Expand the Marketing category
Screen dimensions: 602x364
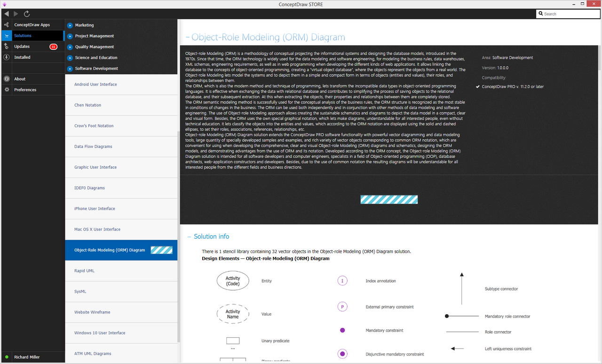click(x=70, y=25)
